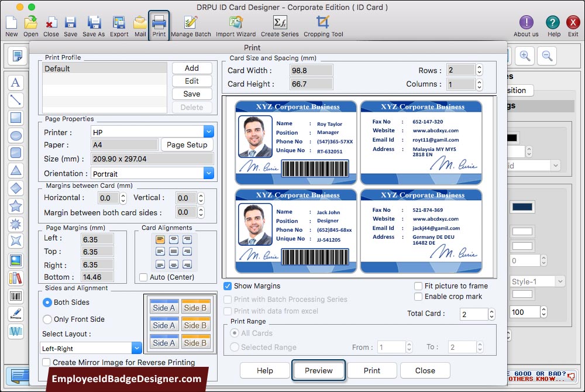Click the Columns value stepper
The image size is (585, 392).
(480, 84)
